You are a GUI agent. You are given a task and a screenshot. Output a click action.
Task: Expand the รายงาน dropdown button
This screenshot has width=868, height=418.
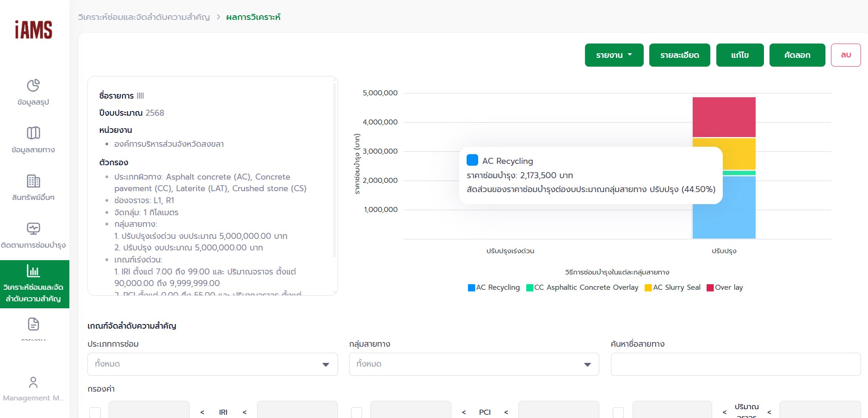click(x=614, y=55)
